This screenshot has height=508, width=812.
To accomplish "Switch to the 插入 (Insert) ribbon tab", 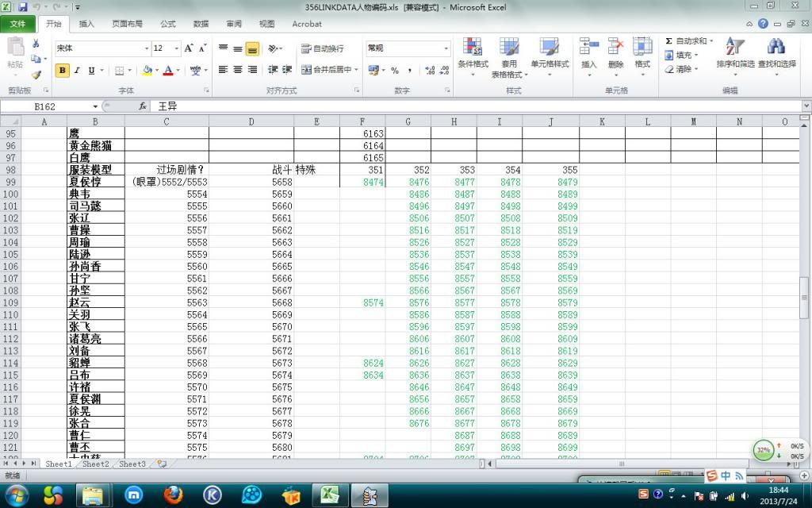I will tap(86, 24).
